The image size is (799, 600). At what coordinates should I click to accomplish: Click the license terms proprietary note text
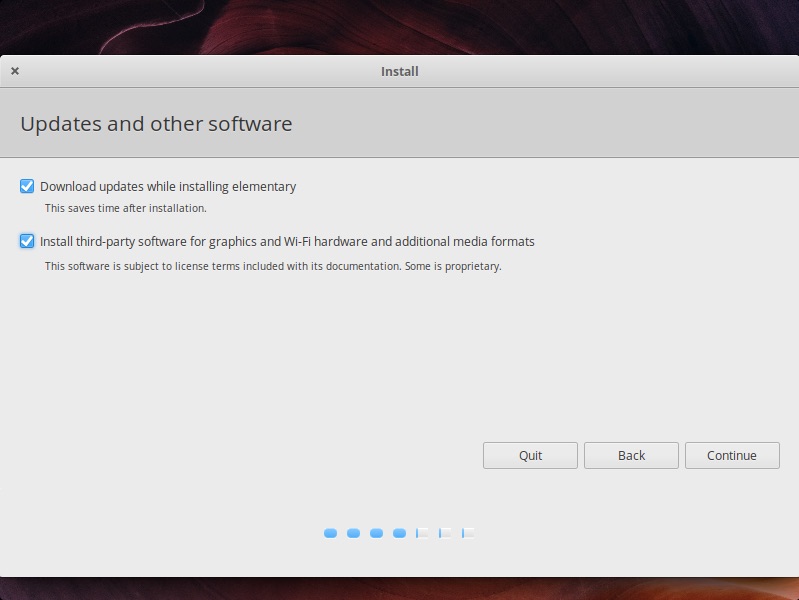click(273, 266)
